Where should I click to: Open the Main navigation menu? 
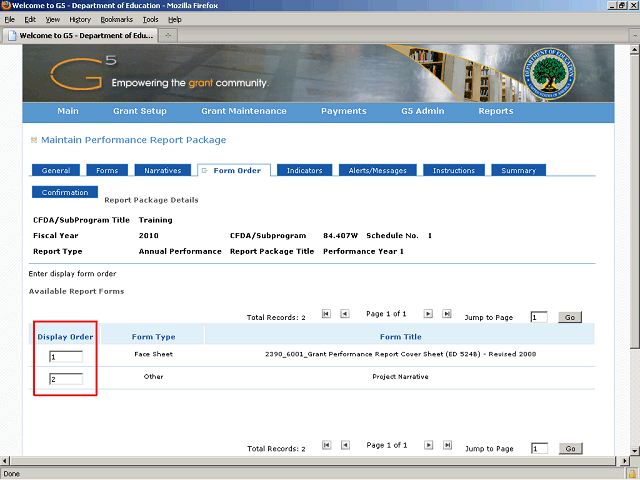(x=68, y=111)
